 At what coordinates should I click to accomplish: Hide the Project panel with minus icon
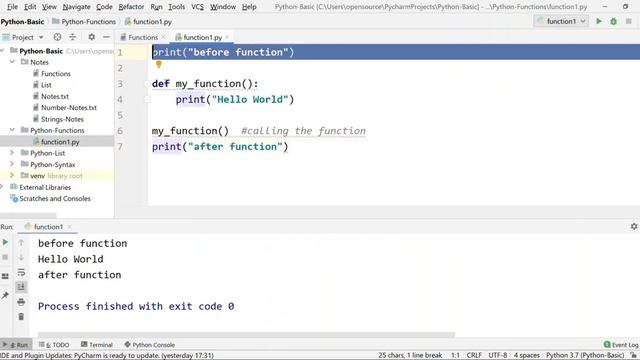click(x=106, y=37)
